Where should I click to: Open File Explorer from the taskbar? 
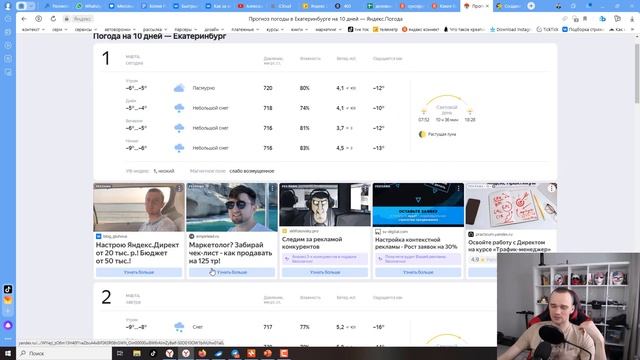(x=137, y=353)
